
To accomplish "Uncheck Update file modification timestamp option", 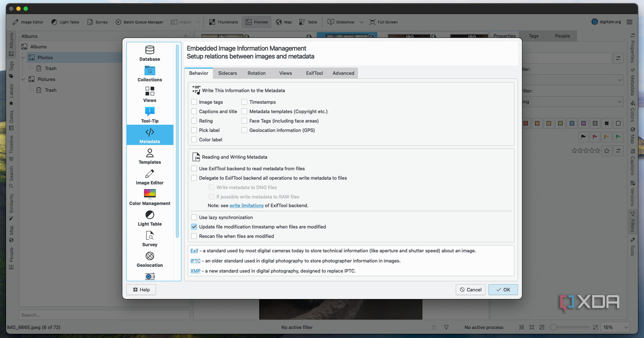I will pos(194,227).
